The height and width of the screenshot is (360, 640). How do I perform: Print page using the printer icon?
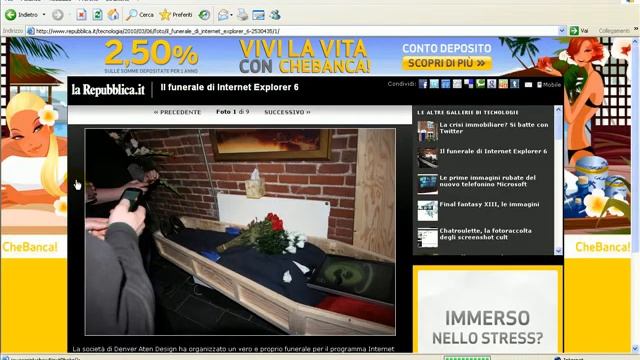(242, 15)
